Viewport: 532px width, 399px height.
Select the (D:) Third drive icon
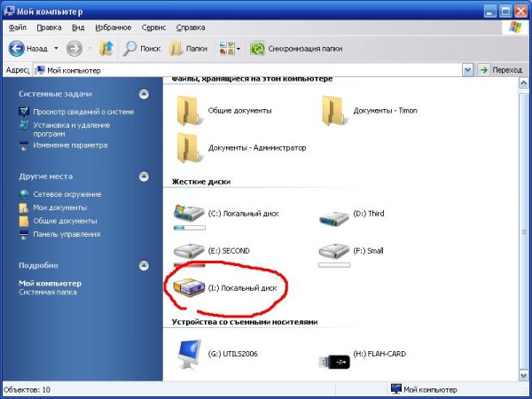click(334, 217)
